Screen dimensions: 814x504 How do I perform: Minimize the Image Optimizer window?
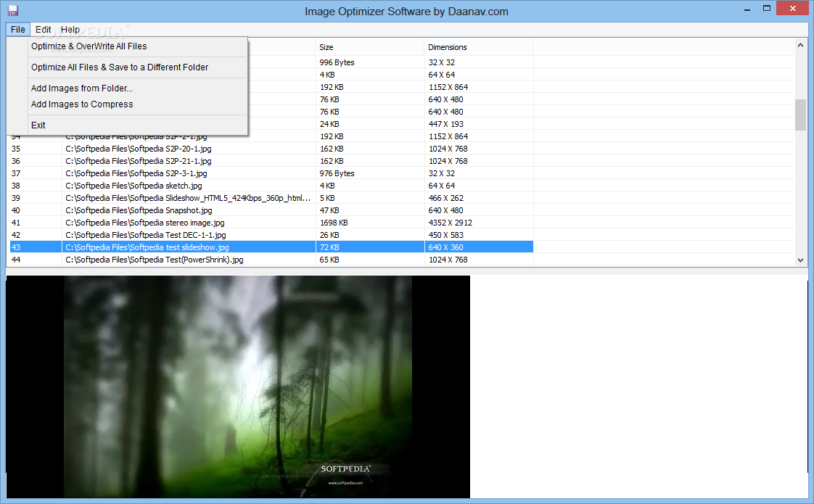pos(747,9)
